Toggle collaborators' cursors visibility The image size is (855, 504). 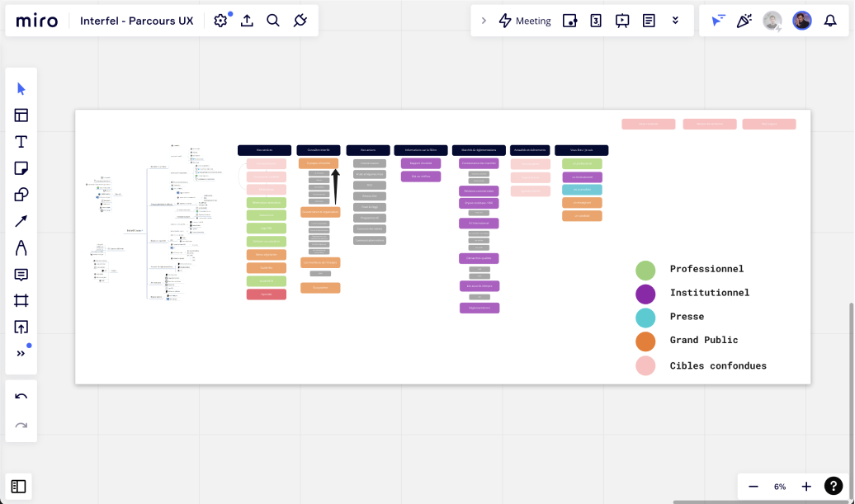pyautogui.click(x=718, y=21)
